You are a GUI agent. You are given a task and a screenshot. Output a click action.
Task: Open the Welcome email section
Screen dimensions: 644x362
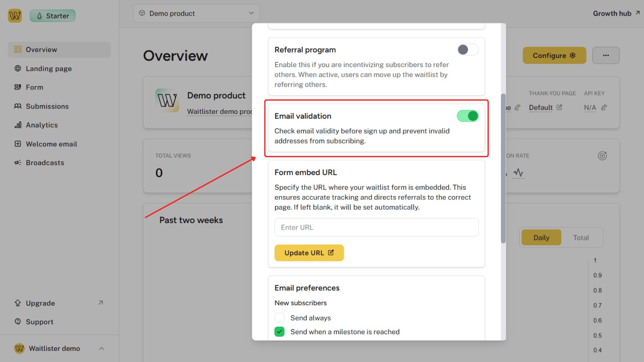[x=59, y=144]
